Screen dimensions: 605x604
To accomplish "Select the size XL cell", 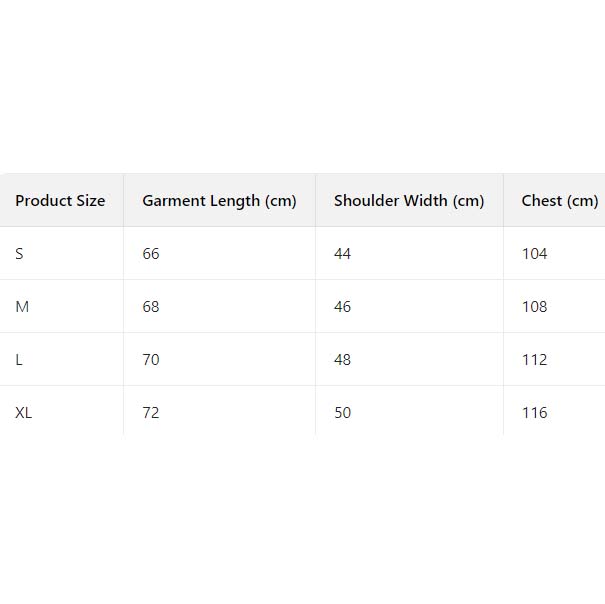I will click(x=24, y=413).
